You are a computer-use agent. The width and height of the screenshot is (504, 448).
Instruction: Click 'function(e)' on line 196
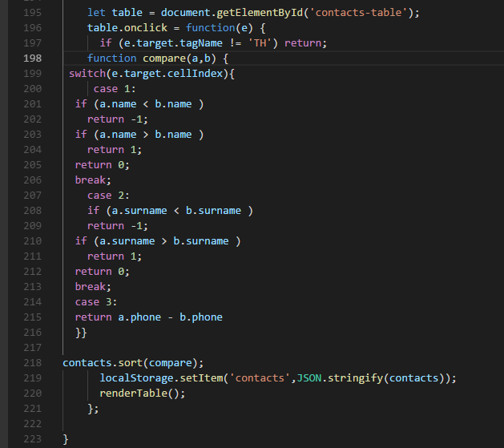click(x=220, y=28)
